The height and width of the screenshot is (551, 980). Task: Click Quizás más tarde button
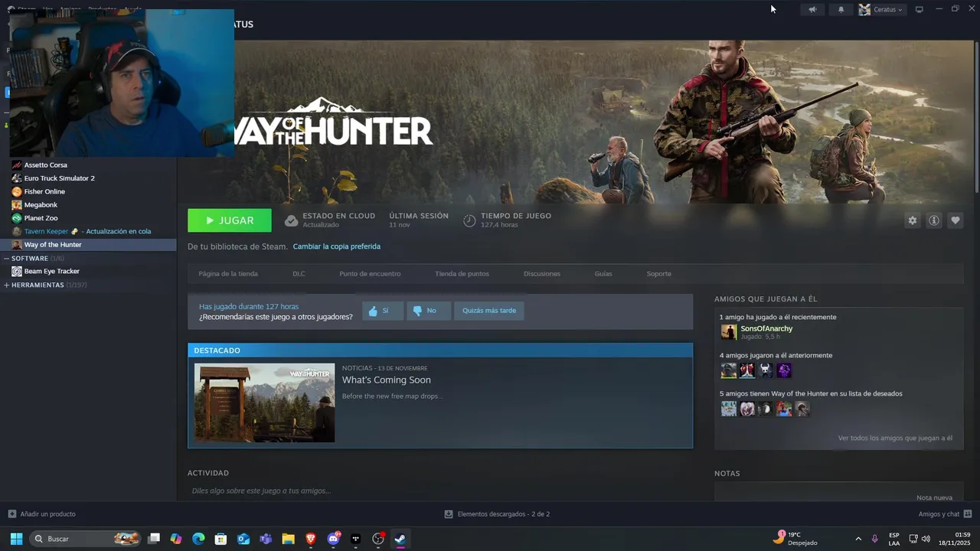[x=489, y=311]
